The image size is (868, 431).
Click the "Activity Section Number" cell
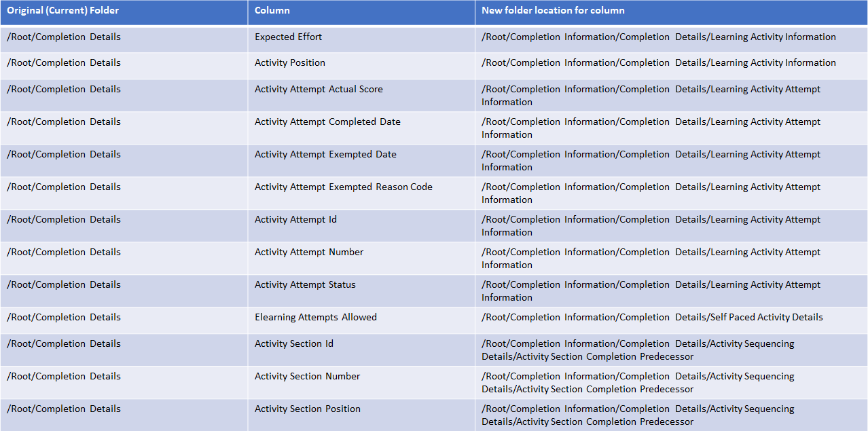click(x=308, y=377)
